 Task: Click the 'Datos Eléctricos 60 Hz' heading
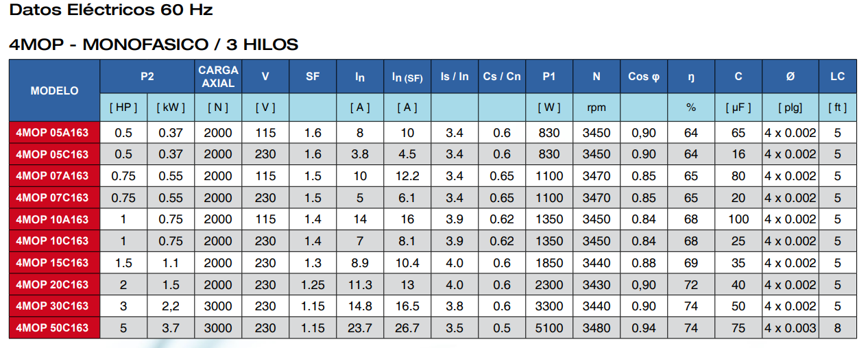coord(111,10)
